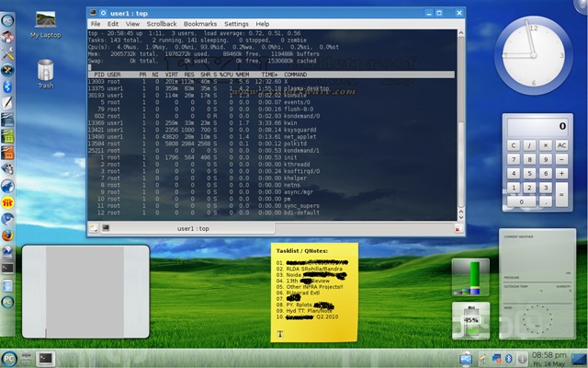Open the My Laptop desktop icon
The width and height of the screenshot is (588, 368).
point(45,25)
